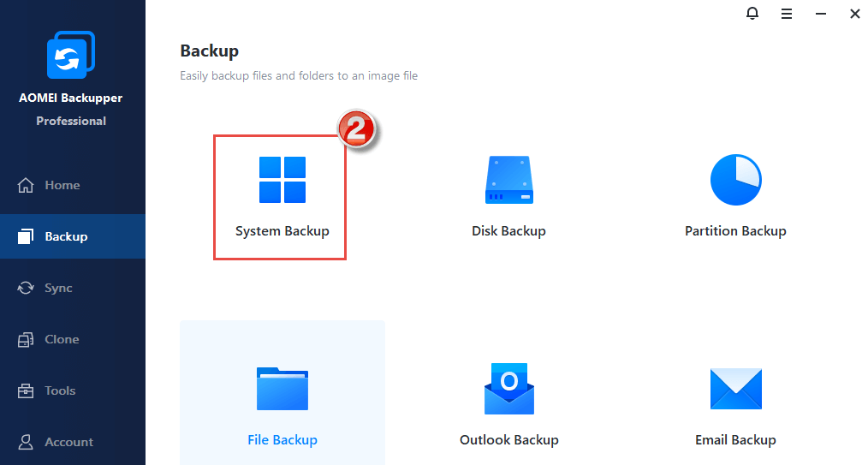Open the Clone section in sidebar
Viewport: 868px width, 465px height.
[x=62, y=339]
